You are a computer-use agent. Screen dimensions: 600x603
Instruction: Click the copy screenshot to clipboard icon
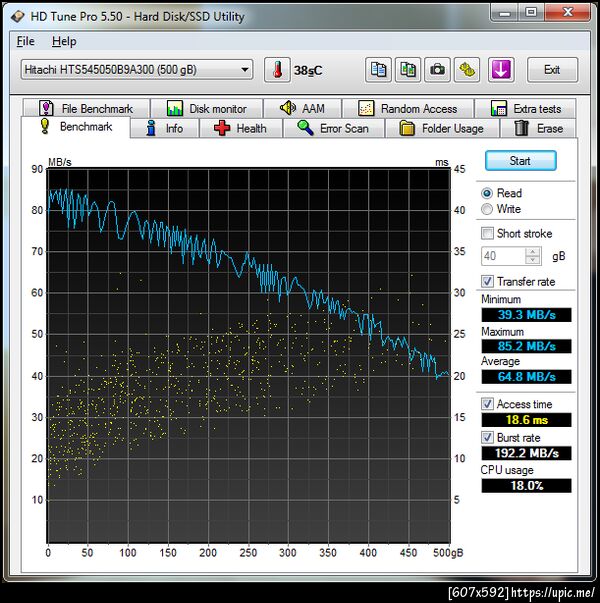coord(408,70)
